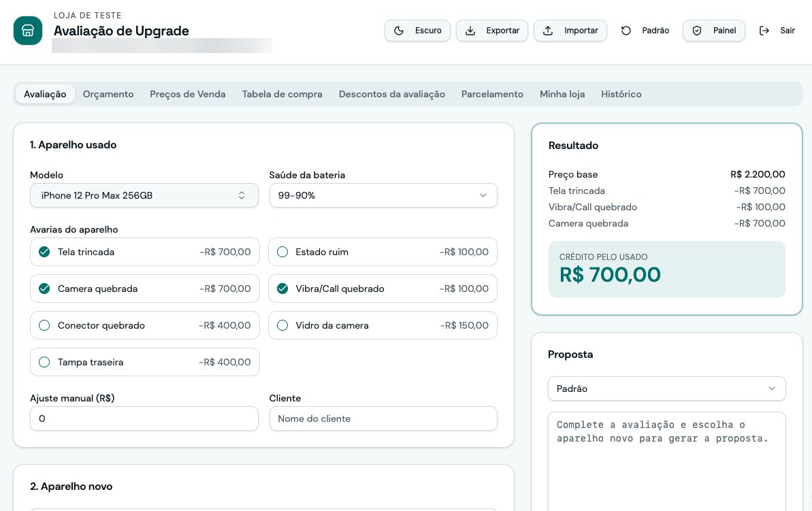Click the Padrão reset button
812x511 pixels.
645,31
